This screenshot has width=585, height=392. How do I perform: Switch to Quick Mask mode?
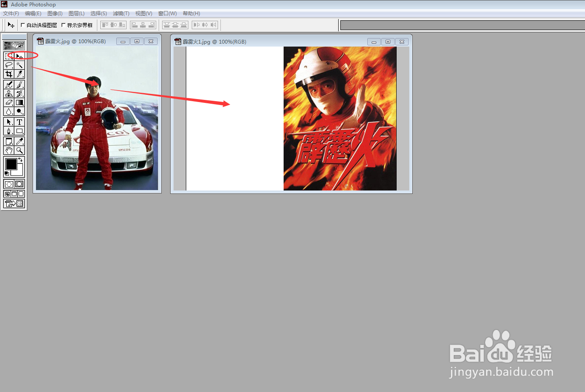19,184
